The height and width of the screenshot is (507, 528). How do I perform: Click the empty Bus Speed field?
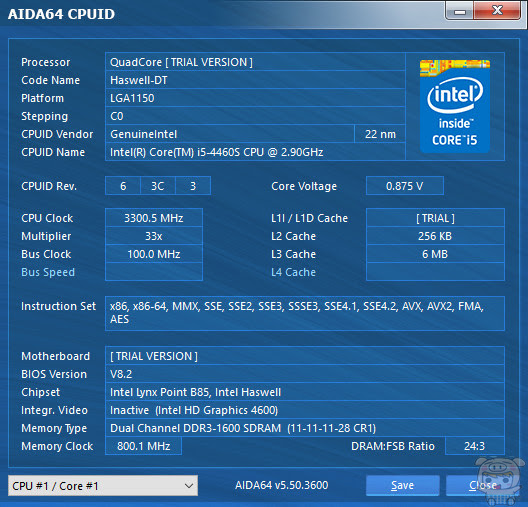[x=154, y=272]
